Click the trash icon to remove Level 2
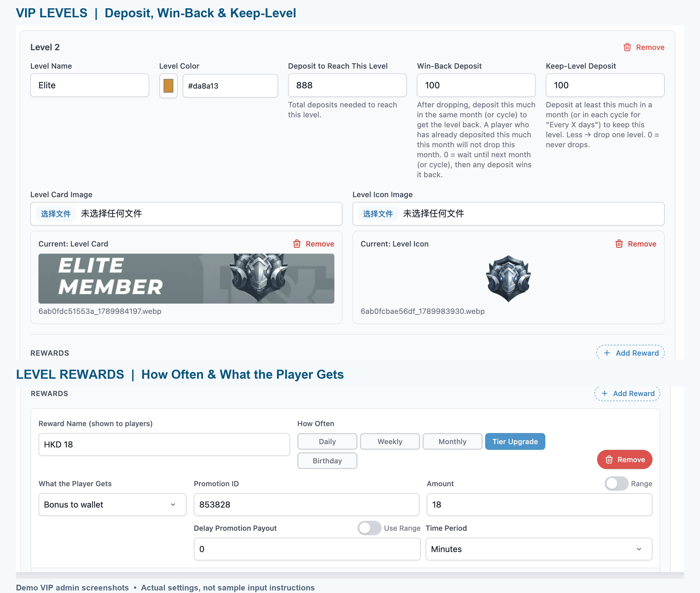This screenshot has height=593, width=700. pyautogui.click(x=627, y=47)
